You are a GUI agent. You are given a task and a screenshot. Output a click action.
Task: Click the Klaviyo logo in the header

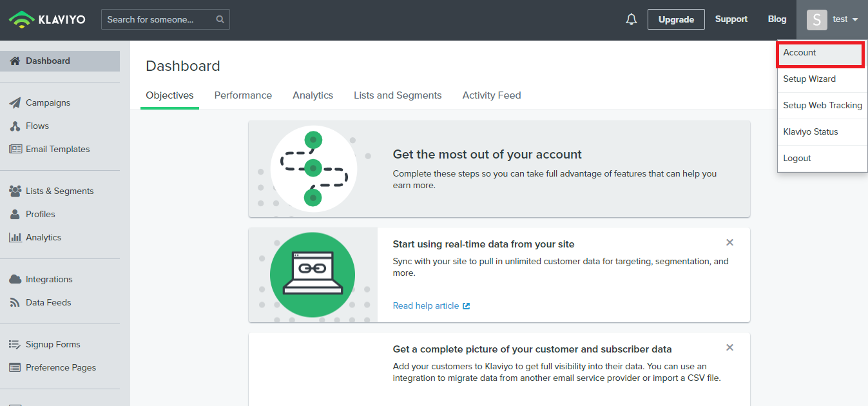(47, 19)
